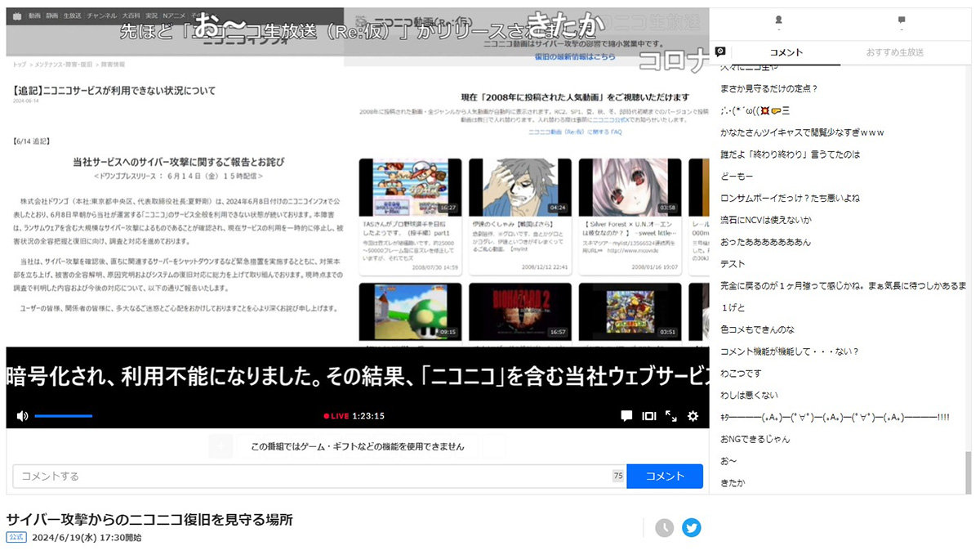Open the 復旧の最新情報はこちら link
Image resolution: width=980 pixels, height=555 pixels.
tap(575, 57)
